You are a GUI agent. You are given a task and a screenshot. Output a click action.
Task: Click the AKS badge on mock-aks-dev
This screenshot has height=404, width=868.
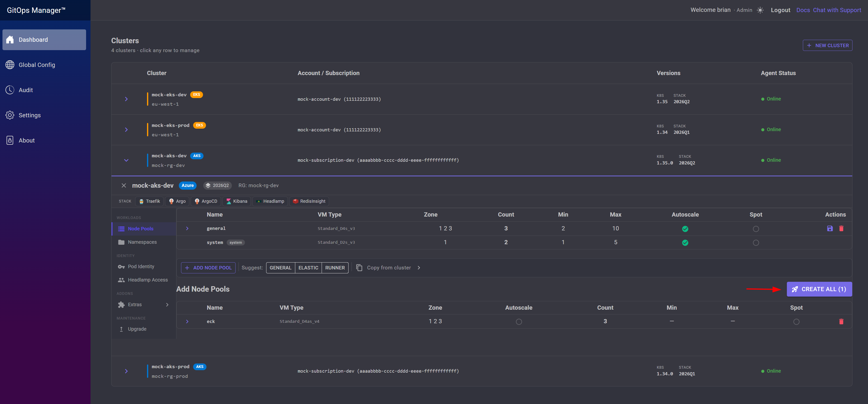pyautogui.click(x=197, y=156)
